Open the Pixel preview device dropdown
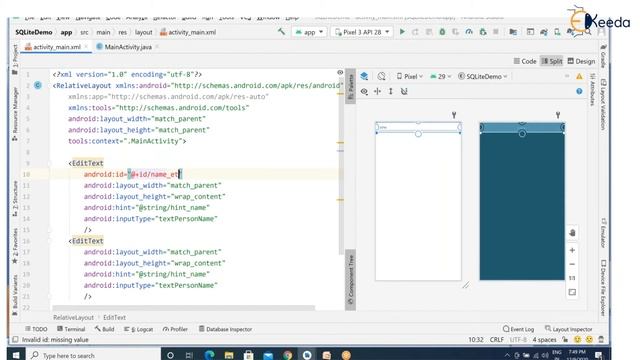This screenshot has width=640, height=360. [x=410, y=76]
